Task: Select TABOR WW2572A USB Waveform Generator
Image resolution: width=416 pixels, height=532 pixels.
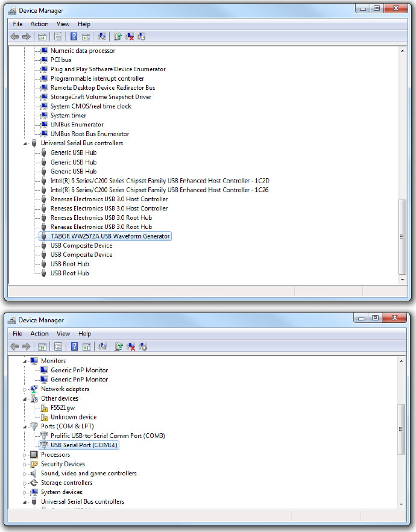Action: click(110, 236)
